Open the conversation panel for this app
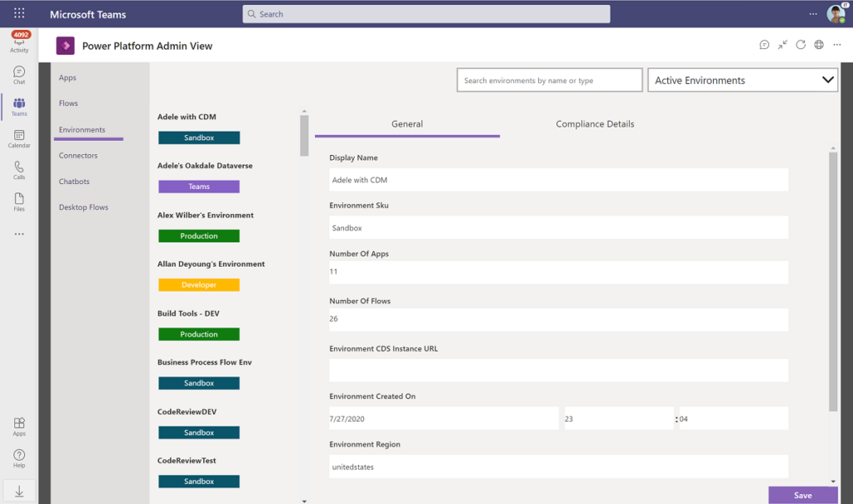This screenshot has width=853, height=504. (764, 45)
